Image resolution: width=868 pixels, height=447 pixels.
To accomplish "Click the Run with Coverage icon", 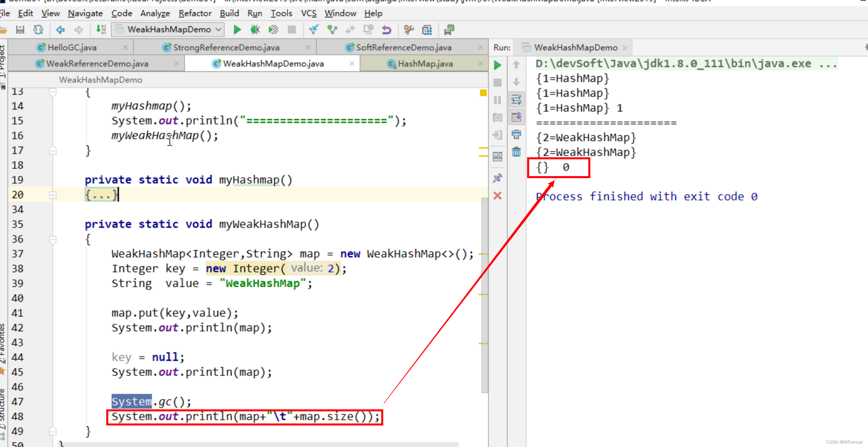I will 273,30.
